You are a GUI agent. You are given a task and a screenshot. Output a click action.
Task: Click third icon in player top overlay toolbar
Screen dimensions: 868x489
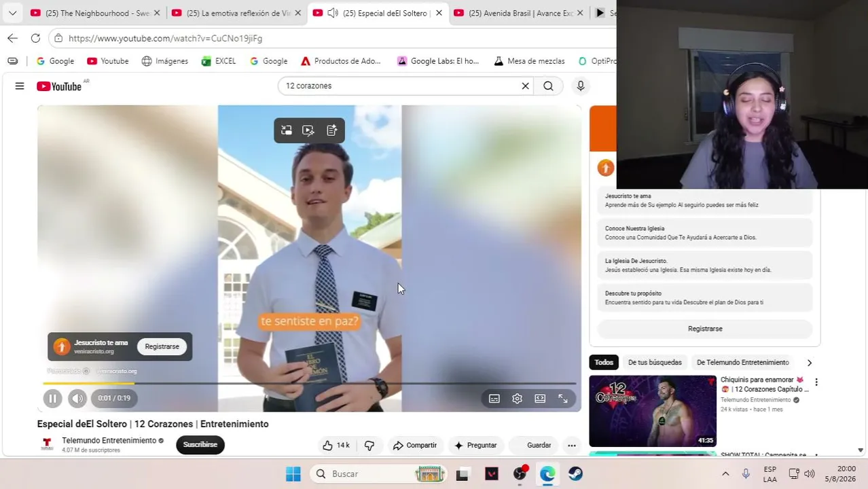click(331, 130)
